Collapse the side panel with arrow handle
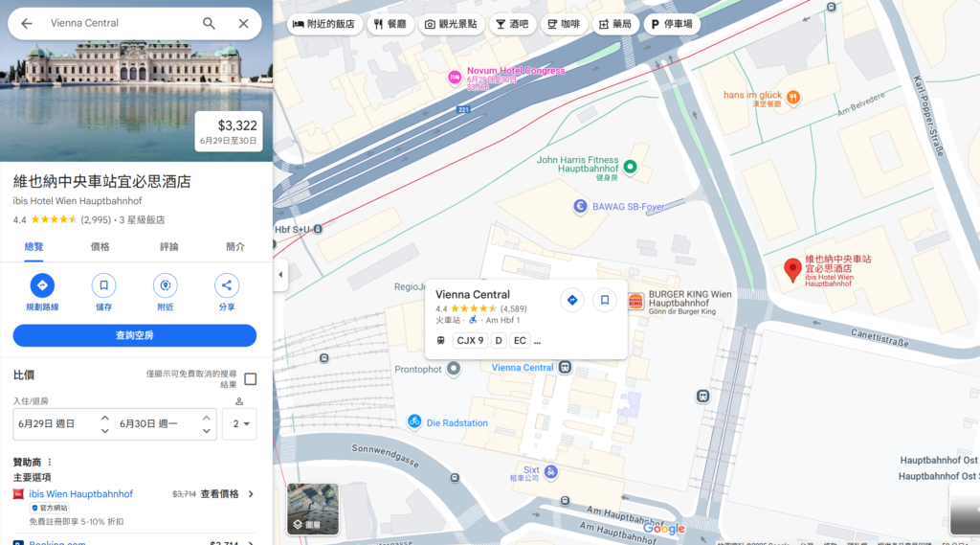The image size is (980, 545). point(280,275)
